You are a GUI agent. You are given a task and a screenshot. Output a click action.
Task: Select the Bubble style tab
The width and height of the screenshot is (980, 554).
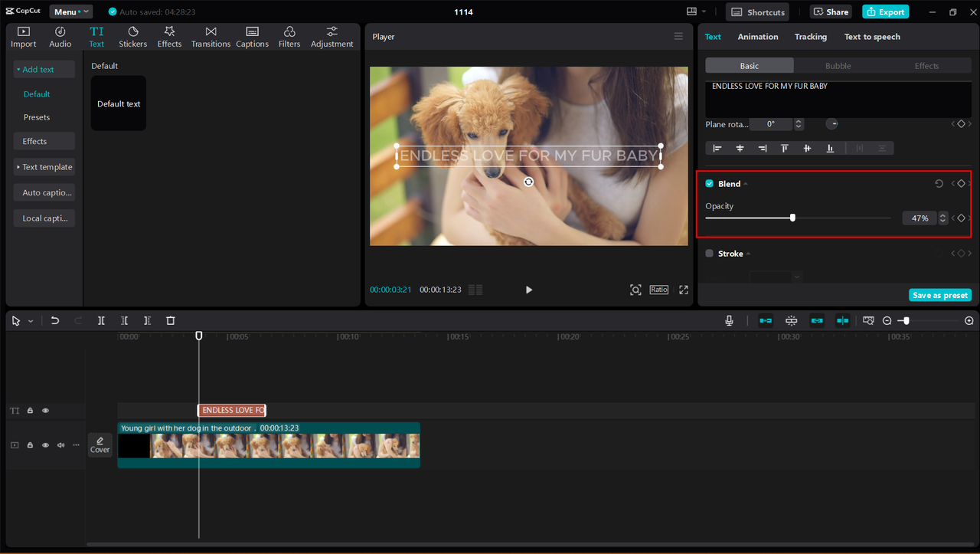coord(838,66)
